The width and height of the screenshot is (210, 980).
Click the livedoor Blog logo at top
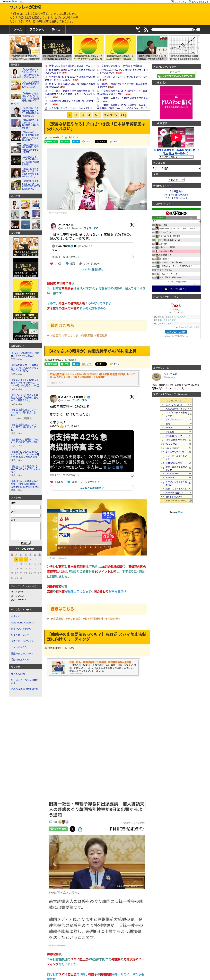(9, 1)
